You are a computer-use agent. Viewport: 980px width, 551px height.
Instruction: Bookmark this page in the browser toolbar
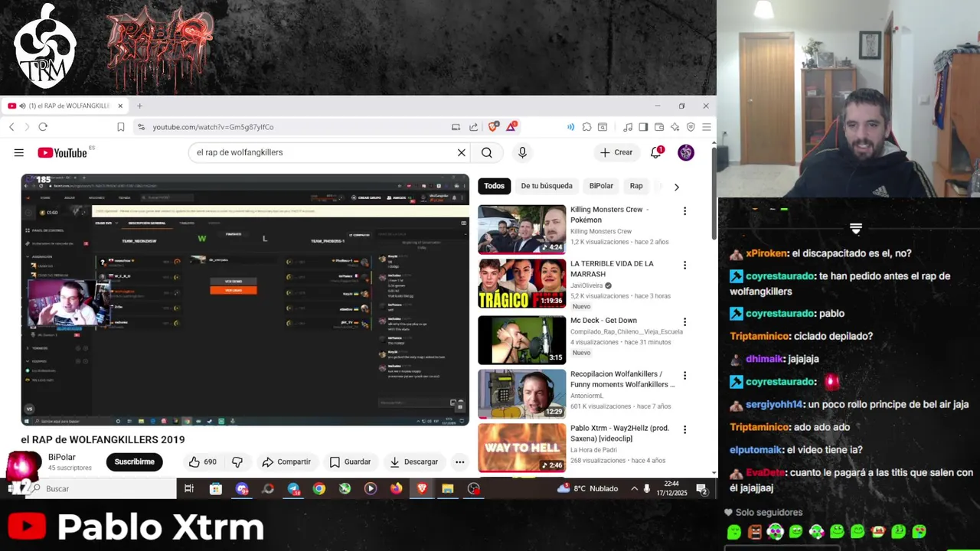tap(120, 127)
